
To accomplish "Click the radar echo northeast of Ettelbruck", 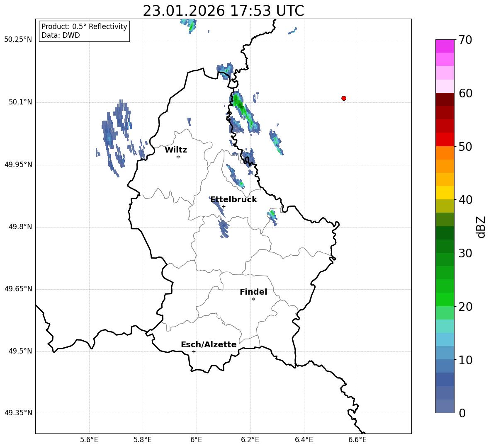I will tap(235, 177).
